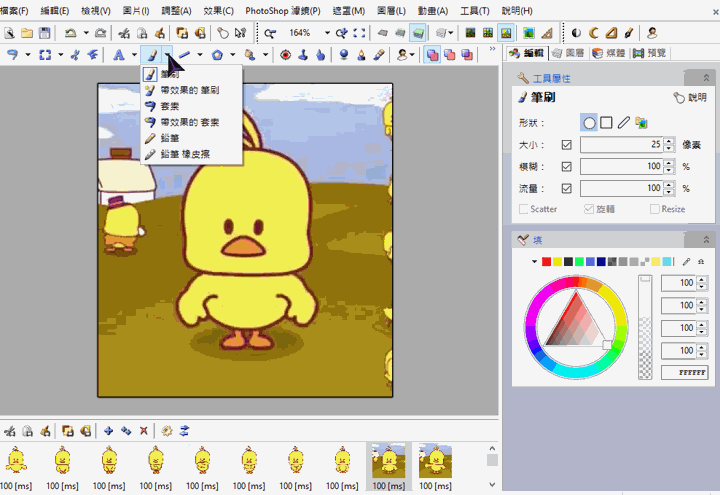720x495 pixels.
Task: Click the open folder icon
Action: point(27,33)
